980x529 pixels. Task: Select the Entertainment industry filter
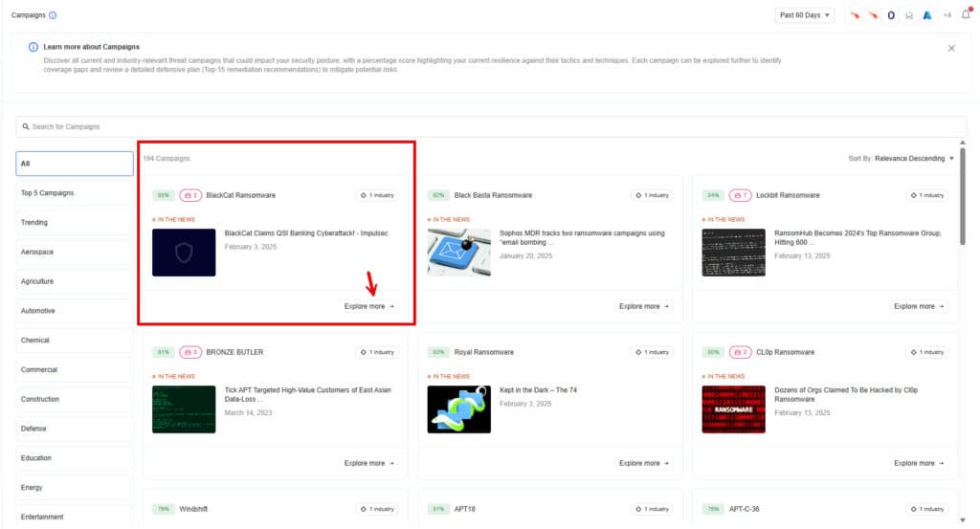(x=75, y=517)
